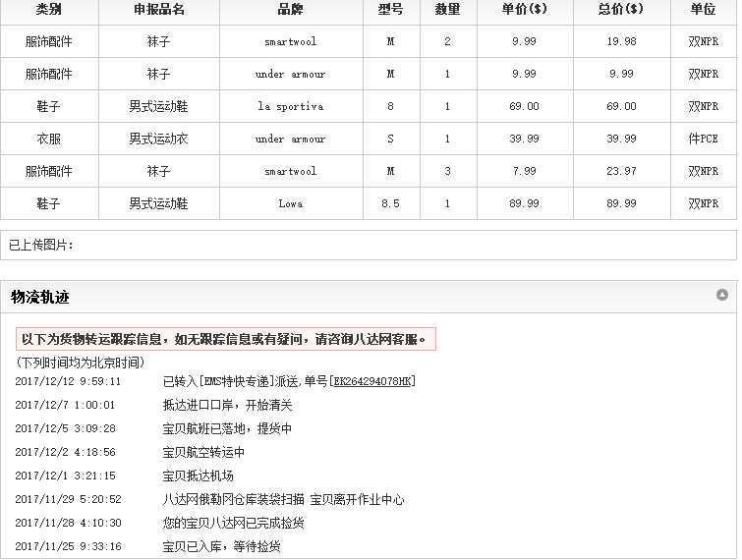Screen dimensions: 742x560
Task: Select the Lowa brand cell
Action: pyautogui.click(x=290, y=203)
